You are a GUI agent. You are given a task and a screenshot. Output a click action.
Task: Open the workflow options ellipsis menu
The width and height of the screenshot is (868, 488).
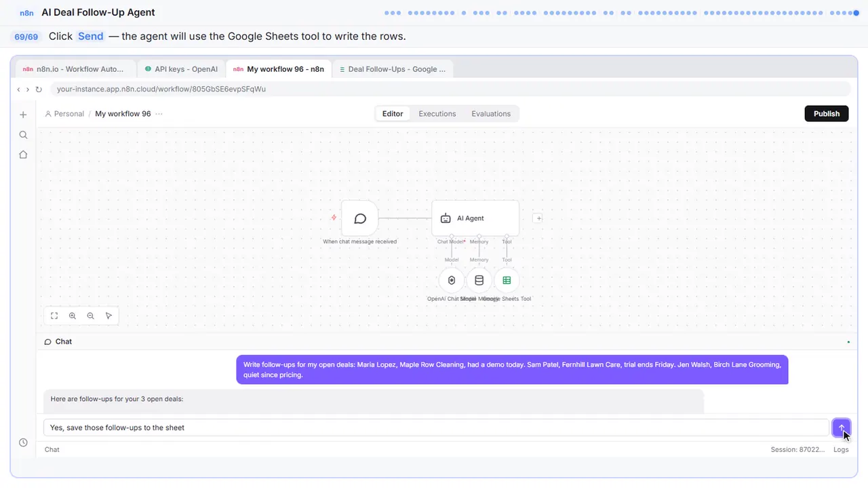tap(159, 114)
